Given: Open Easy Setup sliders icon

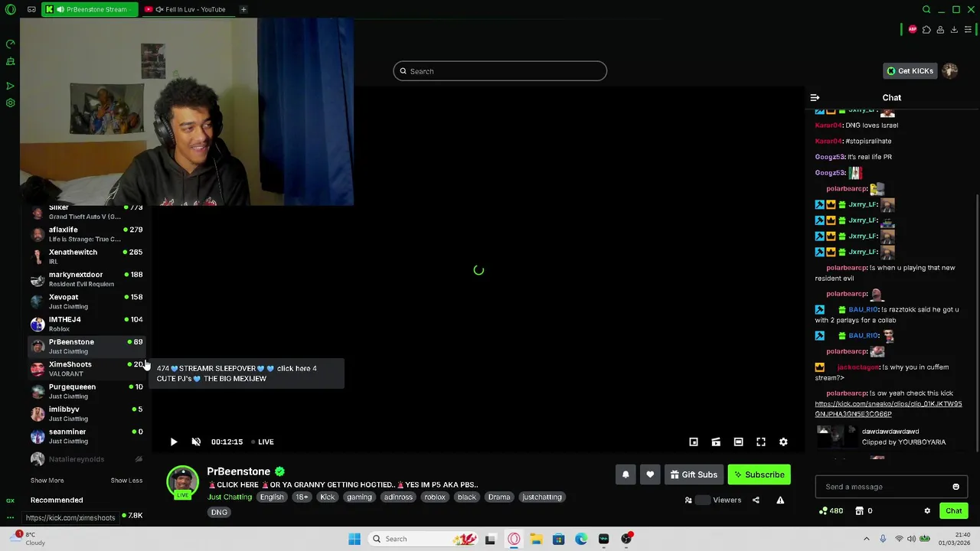Looking at the screenshot, I should click(968, 30).
